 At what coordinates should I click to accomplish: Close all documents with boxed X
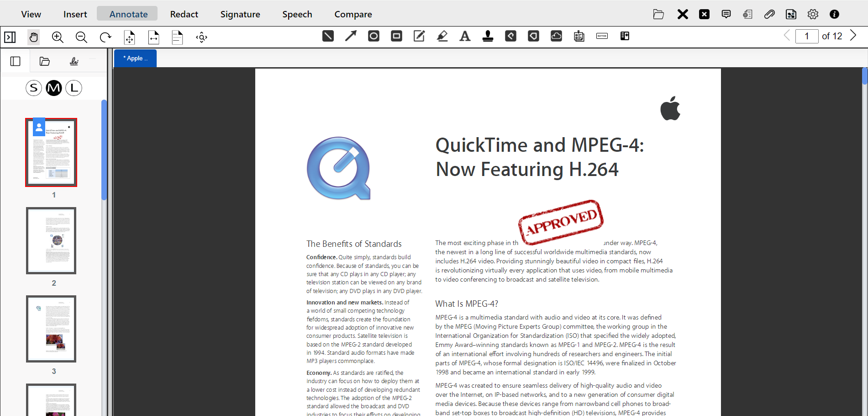705,14
